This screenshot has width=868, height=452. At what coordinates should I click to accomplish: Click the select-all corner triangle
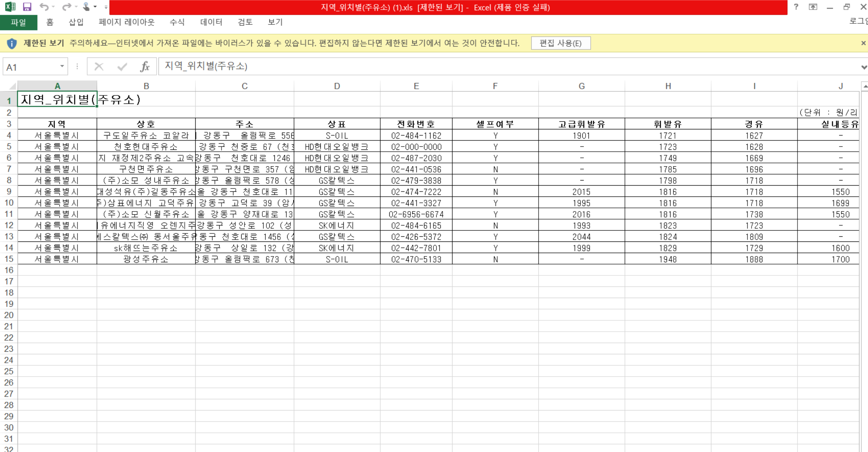(x=12, y=86)
